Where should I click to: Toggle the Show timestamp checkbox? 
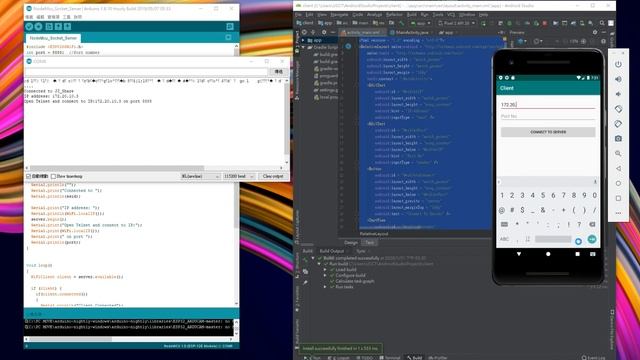(x=53, y=176)
